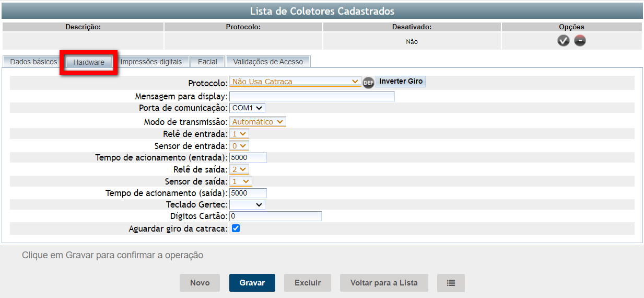Open the Sensor de saída dropdown
644x298 pixels.
tap(241, 181)
